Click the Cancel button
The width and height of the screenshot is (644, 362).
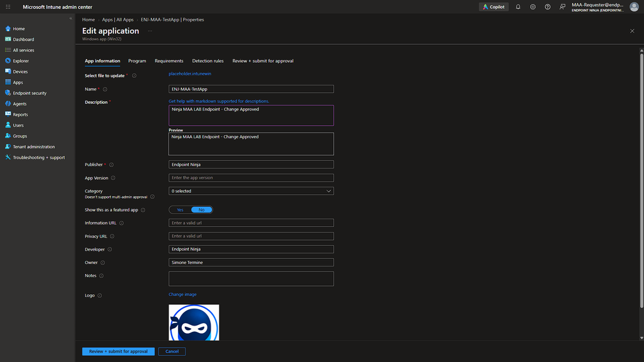pyautogui.click(x=172, y=351)
